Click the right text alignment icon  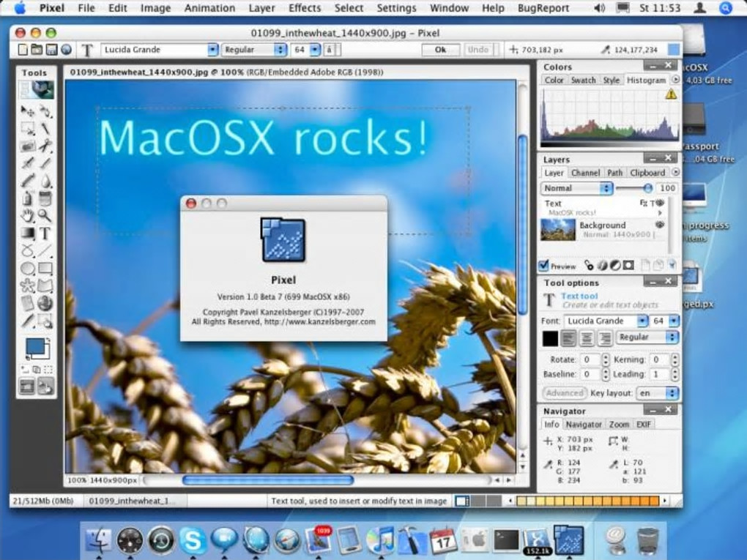click(604, 338)
